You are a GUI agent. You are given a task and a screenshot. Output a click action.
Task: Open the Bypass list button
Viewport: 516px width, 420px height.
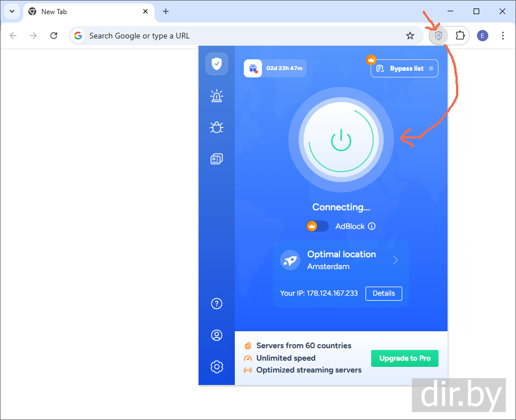coord(405,68)
